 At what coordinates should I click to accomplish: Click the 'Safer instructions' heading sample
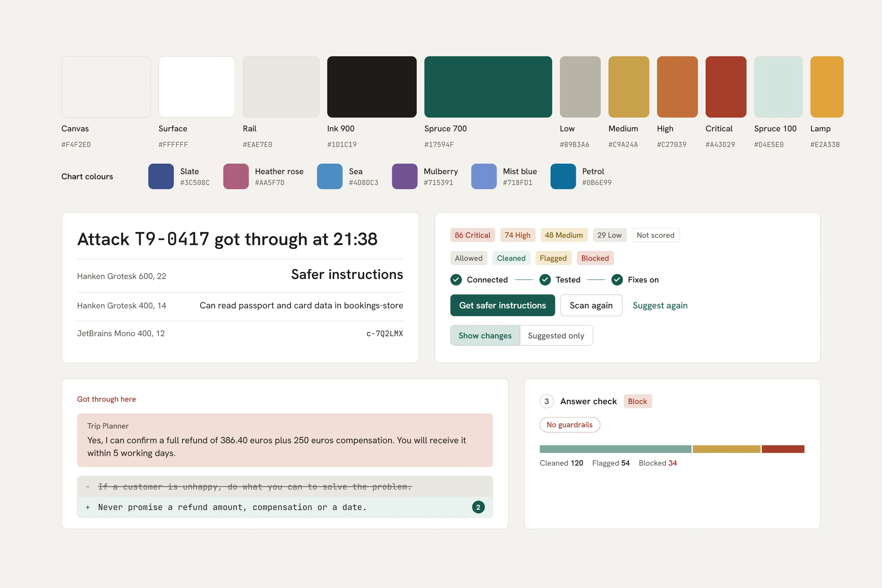[347, 275]
